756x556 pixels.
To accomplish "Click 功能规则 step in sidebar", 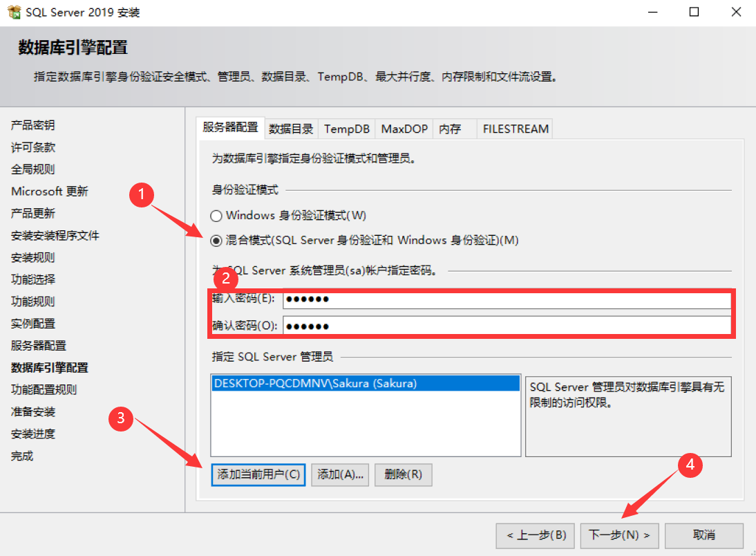I will [x=32, y=302].
